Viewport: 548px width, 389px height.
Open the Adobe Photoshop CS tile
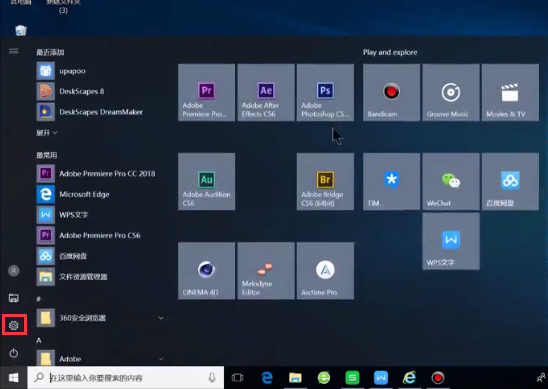point(325,92)
